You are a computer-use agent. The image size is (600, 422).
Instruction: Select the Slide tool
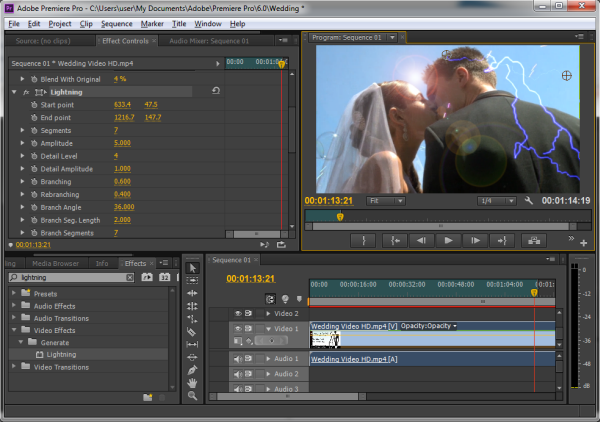click(192, 357)
